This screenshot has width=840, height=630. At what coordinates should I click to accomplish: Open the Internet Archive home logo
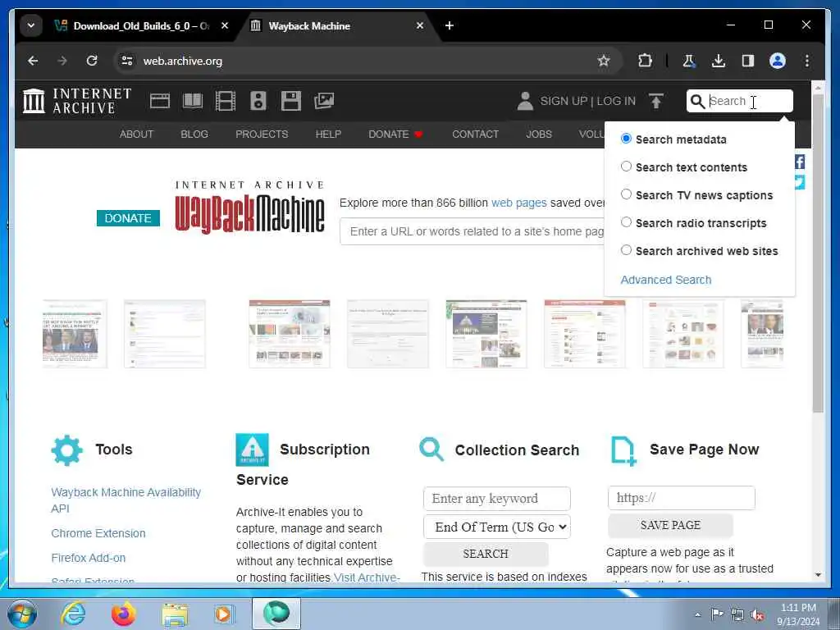[77, 101]
